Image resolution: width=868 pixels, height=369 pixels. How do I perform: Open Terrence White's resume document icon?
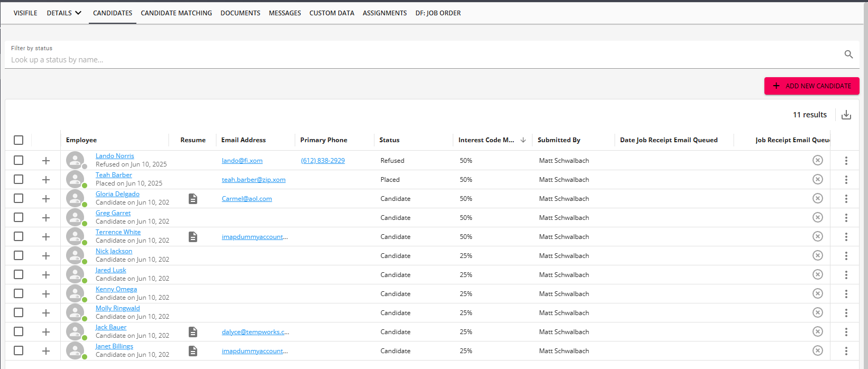click(193, 237)
